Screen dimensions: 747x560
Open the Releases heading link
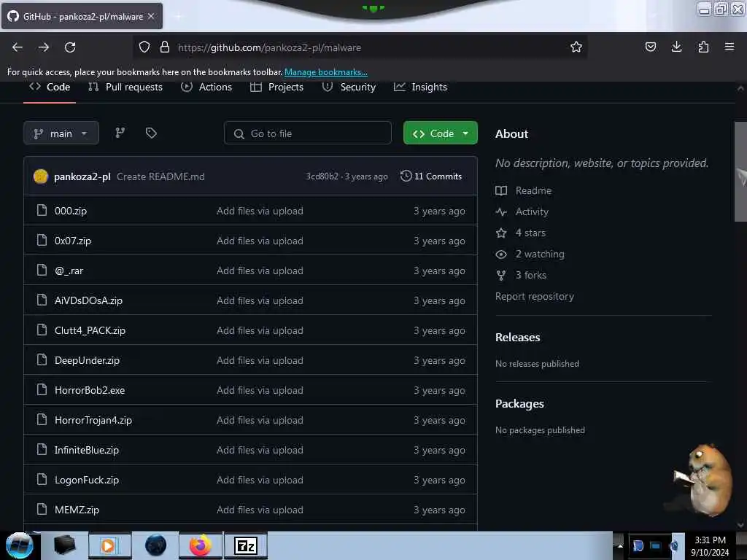518,337
